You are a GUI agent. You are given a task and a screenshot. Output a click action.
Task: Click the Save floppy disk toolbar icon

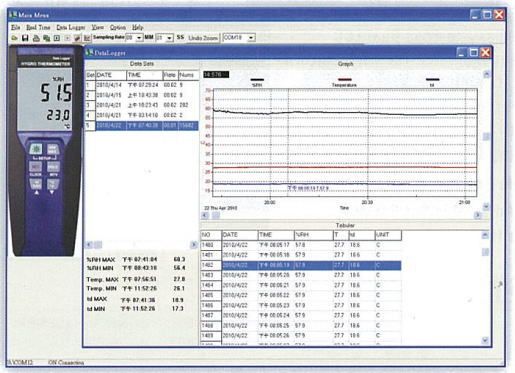click(25, 38)
